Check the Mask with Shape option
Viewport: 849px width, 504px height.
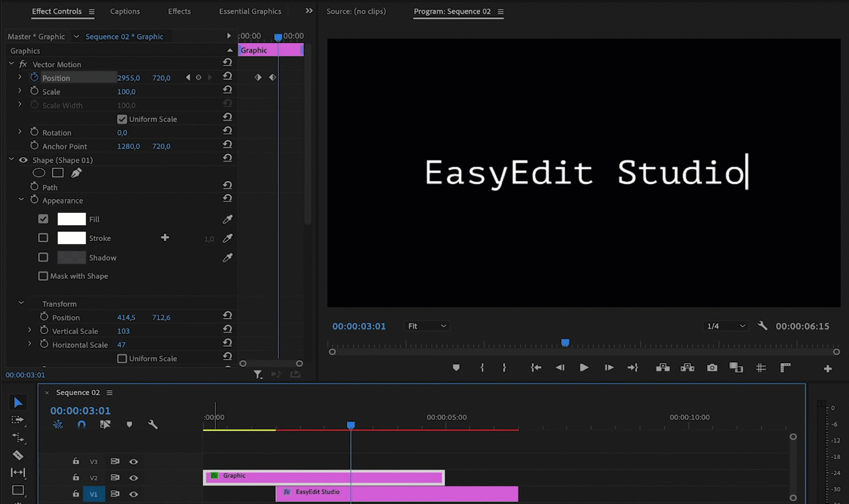point(43,276)
